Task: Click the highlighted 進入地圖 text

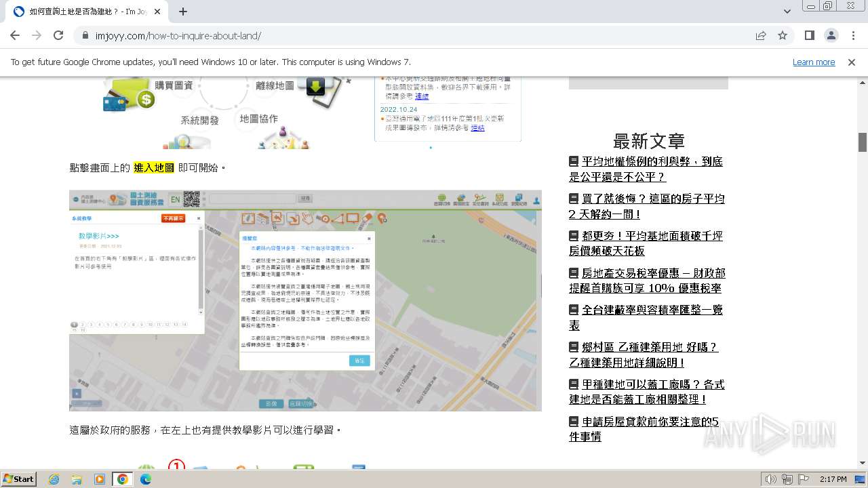Action: point(154,167)
